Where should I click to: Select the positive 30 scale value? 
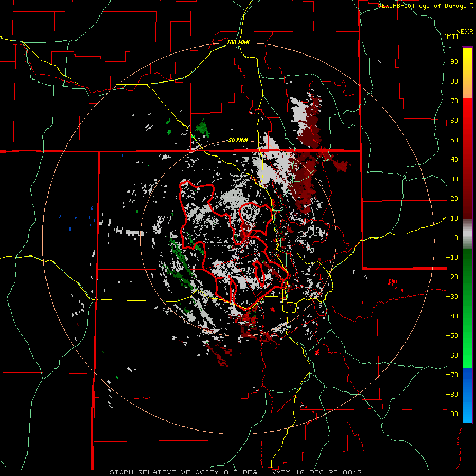(x=454, y=179)
